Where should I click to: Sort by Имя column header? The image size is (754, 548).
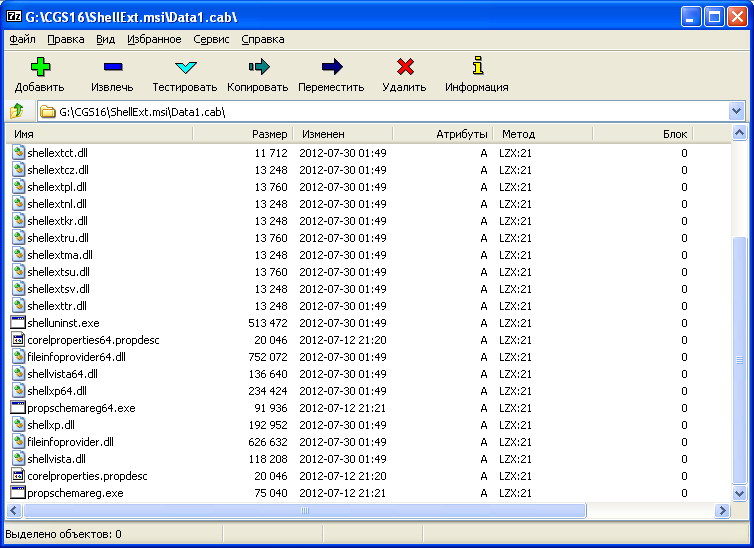(x=100, y=134)
